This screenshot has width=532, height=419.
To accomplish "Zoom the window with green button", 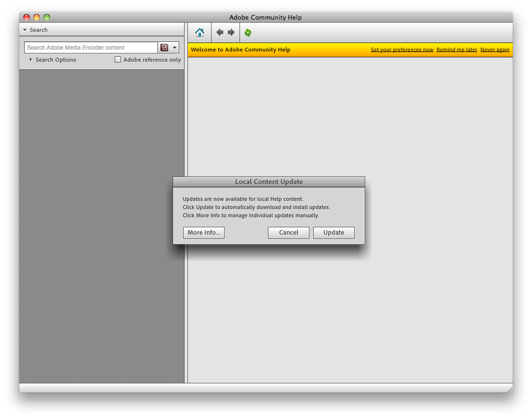I will pyautogui.click(x=47, y=17).
